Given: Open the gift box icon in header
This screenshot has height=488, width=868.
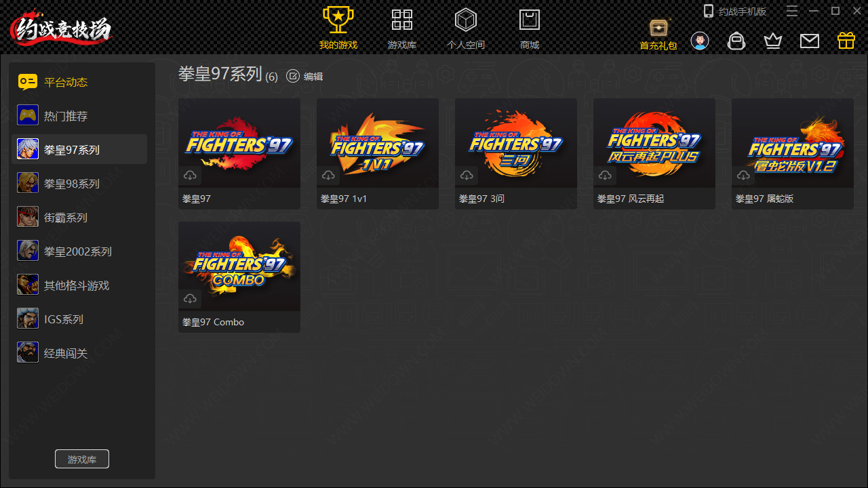Looking at the screenshot, I should [x=846, y=41].
